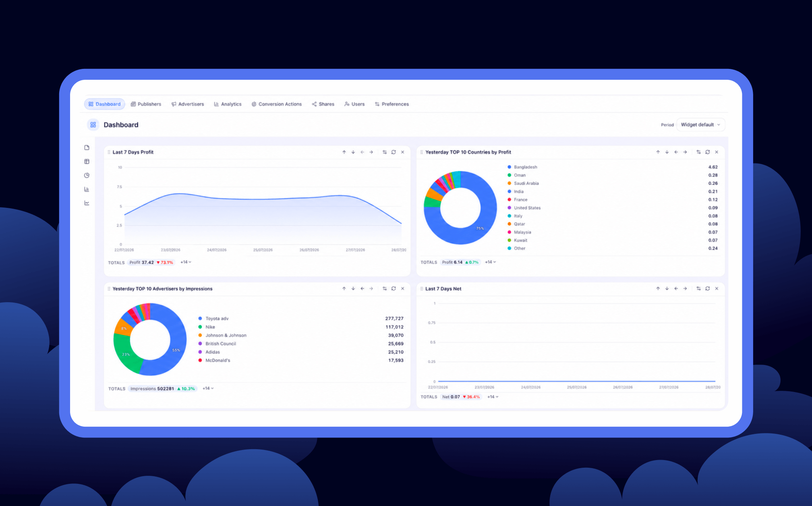Screen dimensions: 812x506
Task: Click the Profit 6.14 totals badge
Action: 460,262
